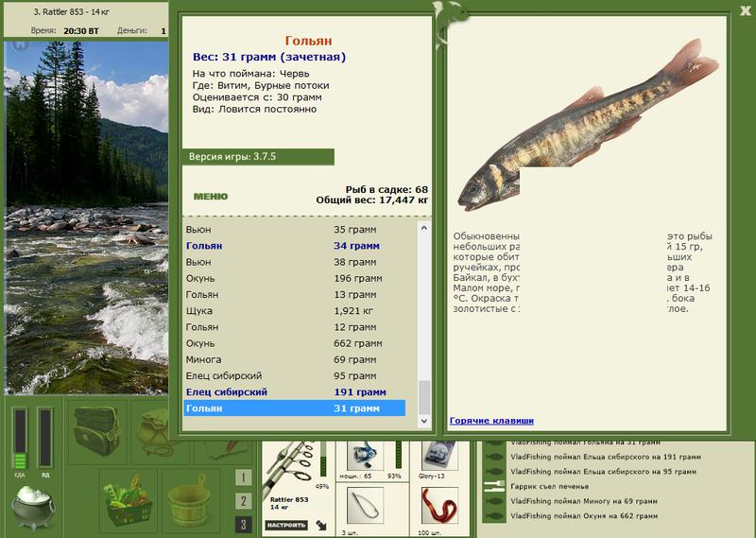The height and width of the screenshot is (538, 756).
Task: Click the fish list scroll-down arrow
Action: [x=423, y=421]
